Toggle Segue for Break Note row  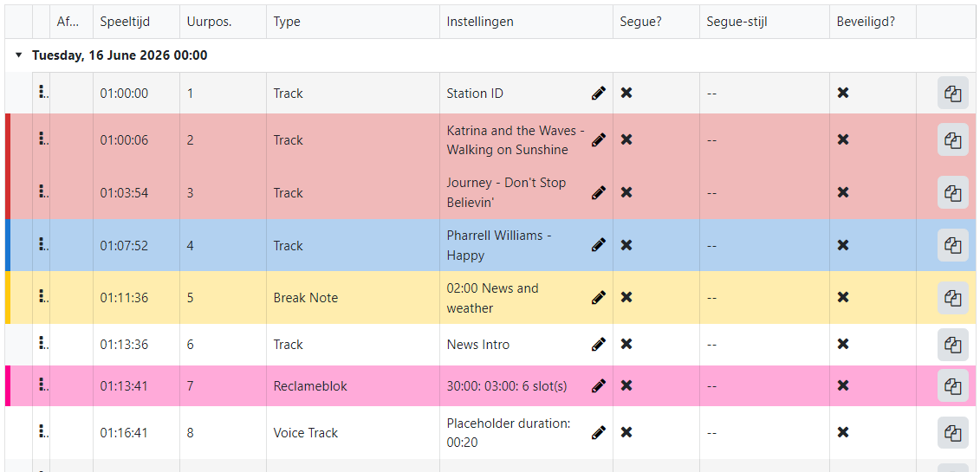coord(626,298)
